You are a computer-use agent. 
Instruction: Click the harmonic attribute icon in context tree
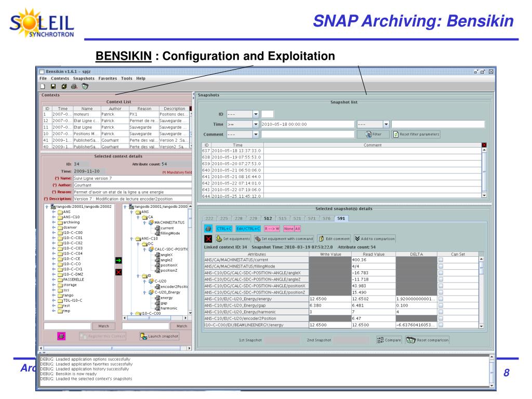(157, 308)
